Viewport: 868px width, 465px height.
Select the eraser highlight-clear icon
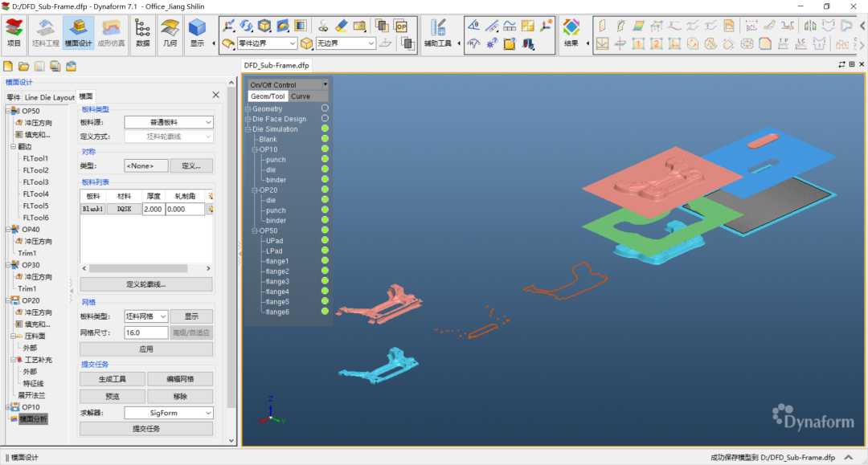click(x=342, y=26)
